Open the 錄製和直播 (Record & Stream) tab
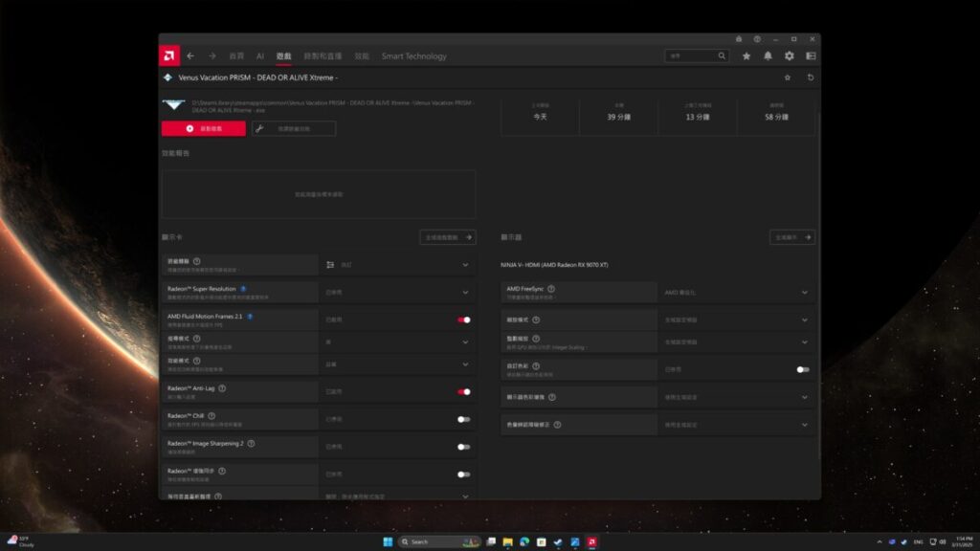The width and height of the screenshot is (980, 551). [x=323, y=56]
